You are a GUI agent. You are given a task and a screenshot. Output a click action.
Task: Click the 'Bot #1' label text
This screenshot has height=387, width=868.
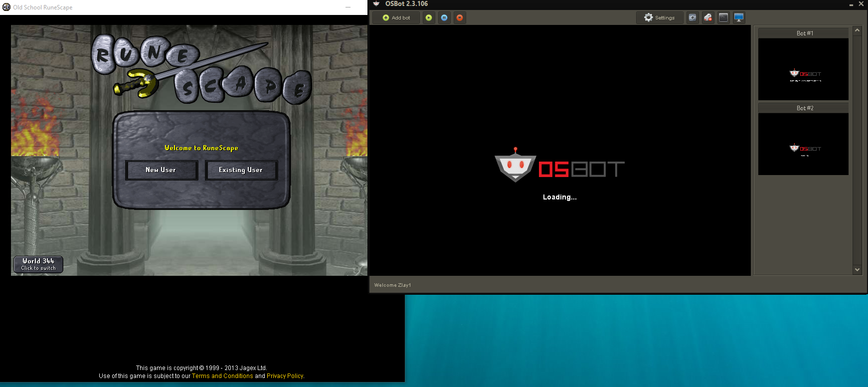click(x=805, y=33)
